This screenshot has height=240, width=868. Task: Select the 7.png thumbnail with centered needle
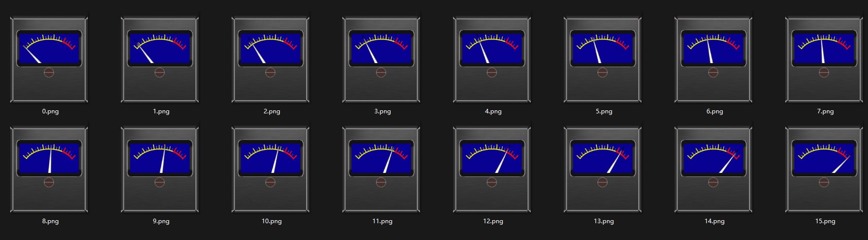tap(824, 59)
